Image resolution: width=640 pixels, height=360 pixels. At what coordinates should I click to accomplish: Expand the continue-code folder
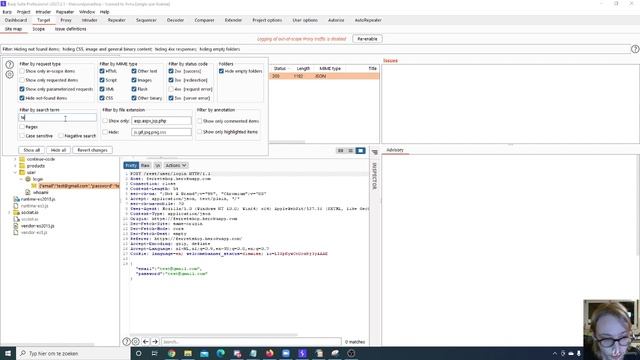point(16,159)
